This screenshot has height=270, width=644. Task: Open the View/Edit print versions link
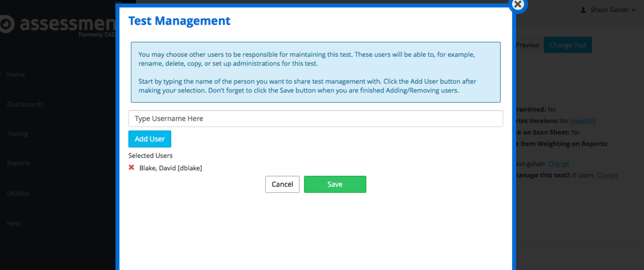[583, 121]
